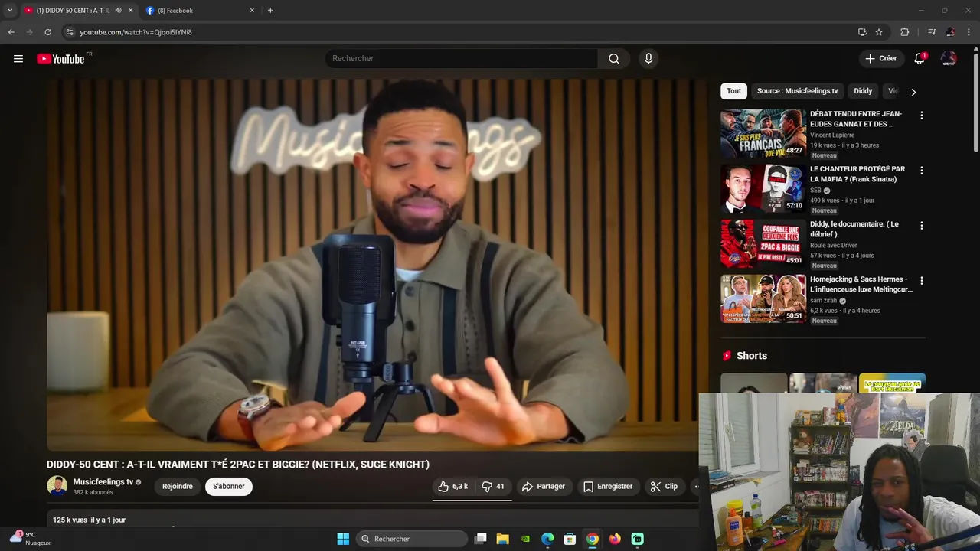Viewport: 980px width, 551px height.
Task: Open File Explorer from the taskbar
Action: pos(503,539)
